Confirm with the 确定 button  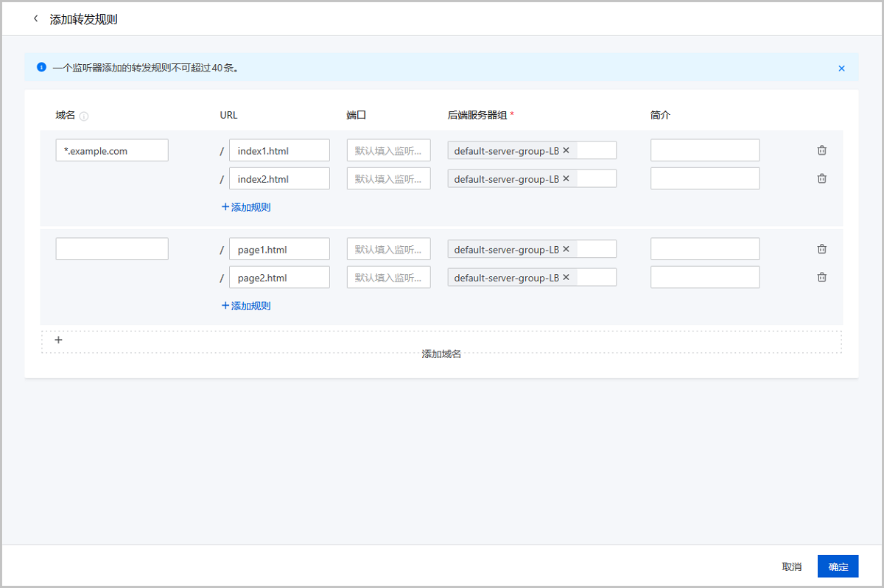pos(838,567)
